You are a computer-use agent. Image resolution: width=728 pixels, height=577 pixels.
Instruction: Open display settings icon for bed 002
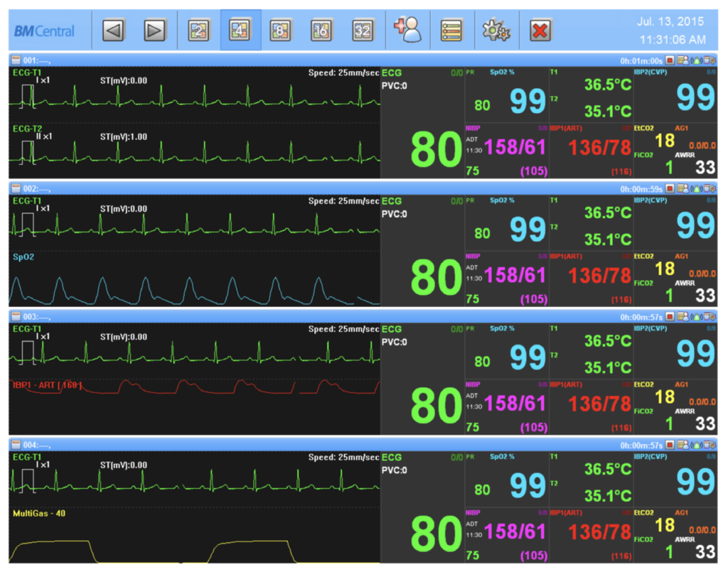click(710, 188)
